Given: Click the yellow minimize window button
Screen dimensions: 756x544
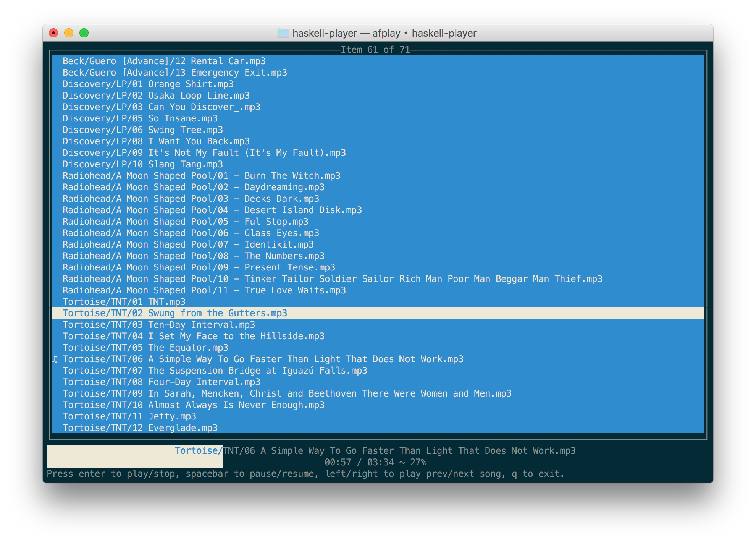Looking at the screenshot, I should point(69,33).
